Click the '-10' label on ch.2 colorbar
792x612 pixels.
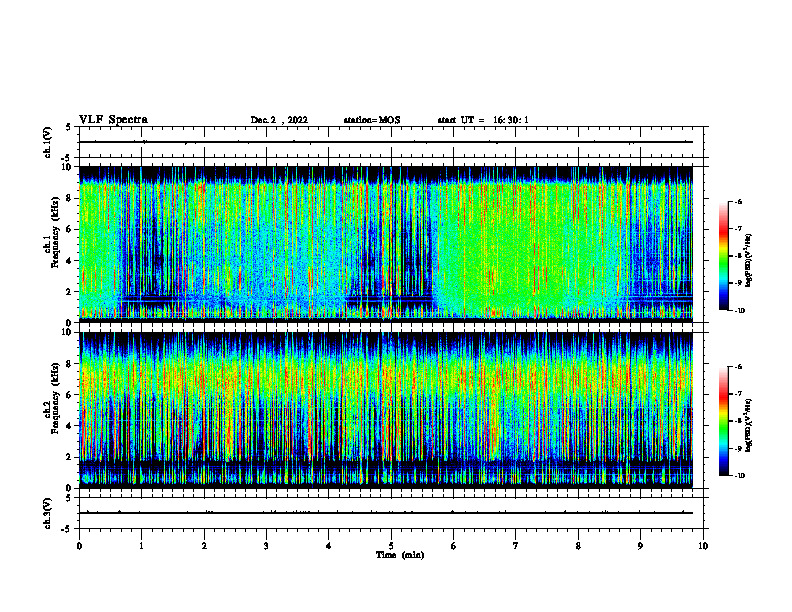click(739, 476)
